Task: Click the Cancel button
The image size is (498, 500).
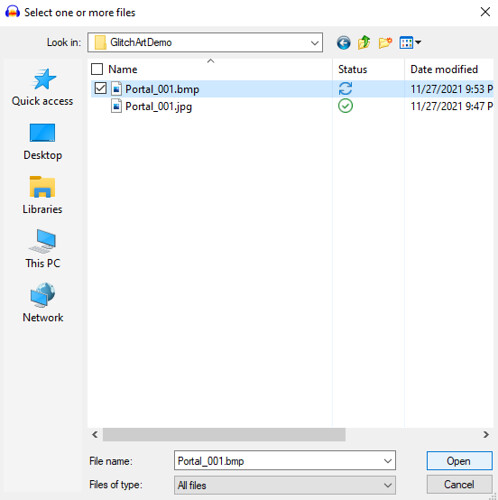Action: tap(459, 484)
